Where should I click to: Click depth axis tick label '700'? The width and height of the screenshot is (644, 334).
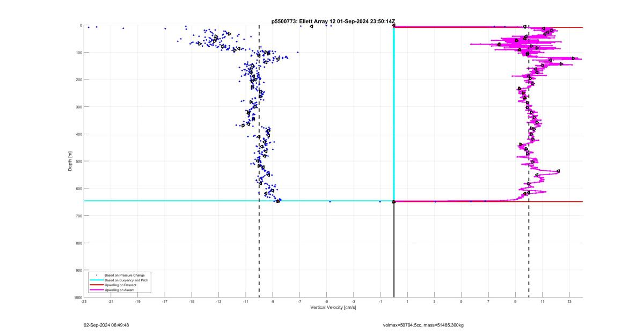(x=78, y=216)
